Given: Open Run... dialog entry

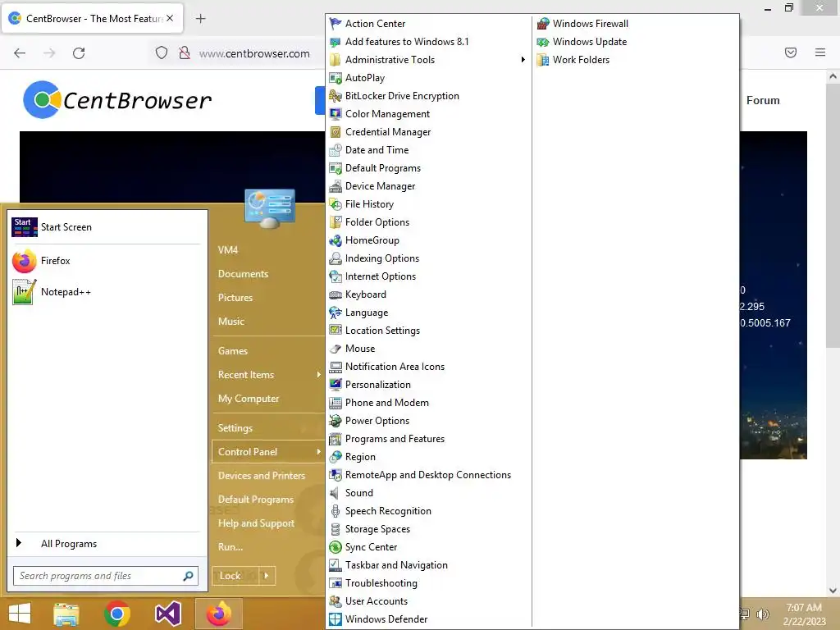Looking at the screenshot, I should pos(231,547).
